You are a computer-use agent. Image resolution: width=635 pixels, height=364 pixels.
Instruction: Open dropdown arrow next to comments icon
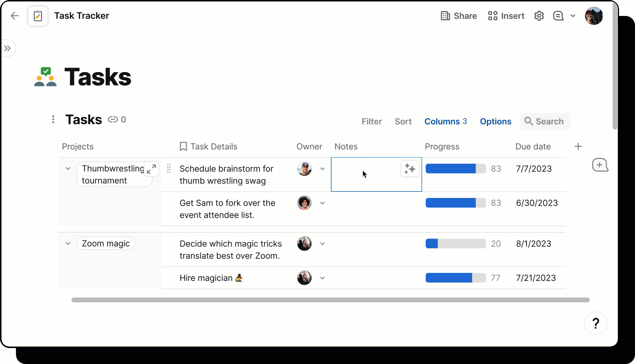573,16
